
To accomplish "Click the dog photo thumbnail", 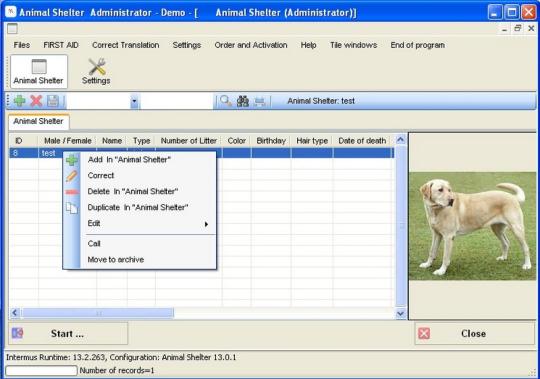I will 472,226.
